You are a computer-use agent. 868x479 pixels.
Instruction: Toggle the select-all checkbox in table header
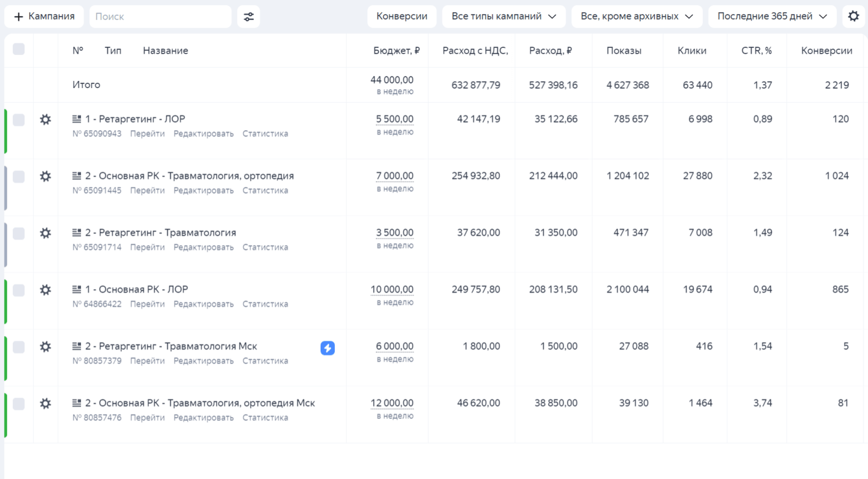pyautogui.click(x=19, y=49)
